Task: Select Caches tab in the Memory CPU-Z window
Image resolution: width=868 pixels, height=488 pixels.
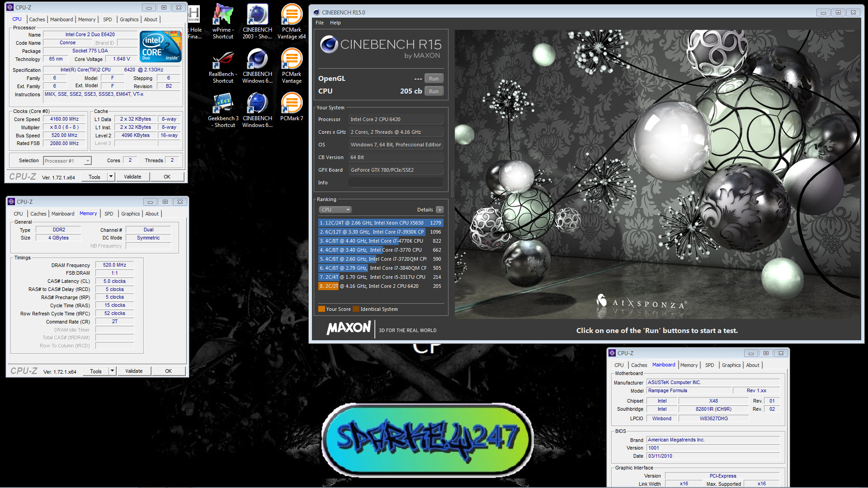Action: point(38,214)
